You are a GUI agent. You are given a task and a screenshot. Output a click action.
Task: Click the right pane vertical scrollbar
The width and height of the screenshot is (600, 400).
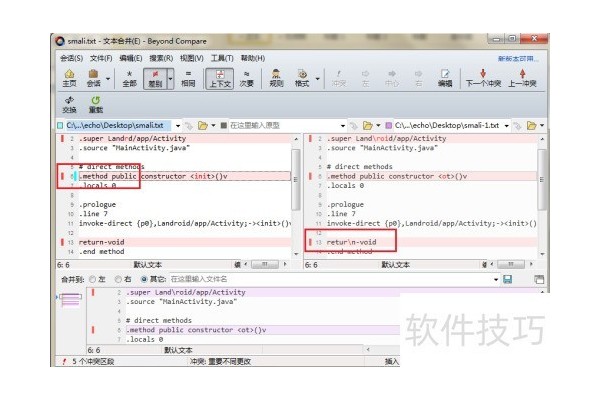(542, 196)
